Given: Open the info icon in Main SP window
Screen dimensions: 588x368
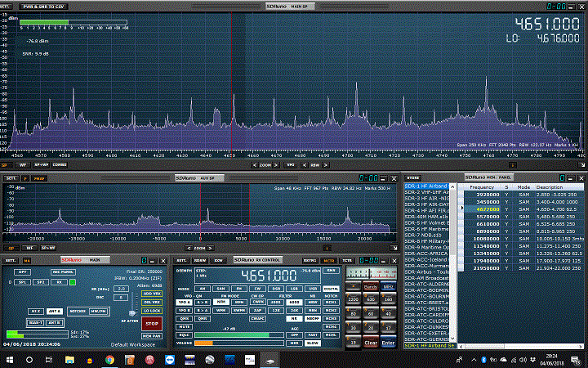Looking at the screenshot, I should click(513, 165).
